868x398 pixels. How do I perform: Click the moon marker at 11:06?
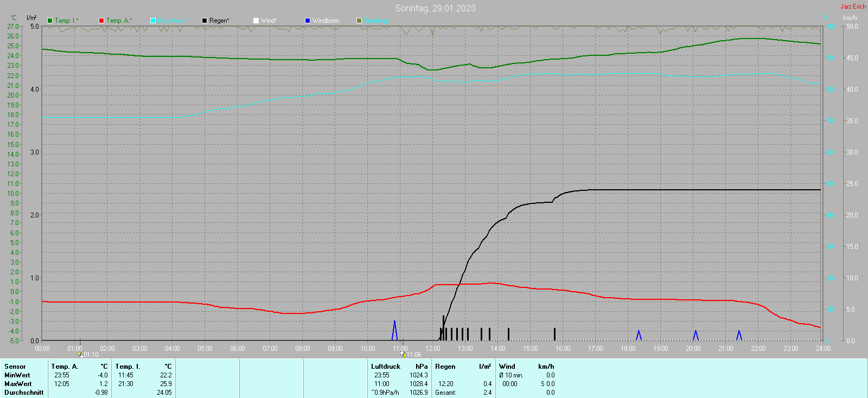(x=403, y=354)
